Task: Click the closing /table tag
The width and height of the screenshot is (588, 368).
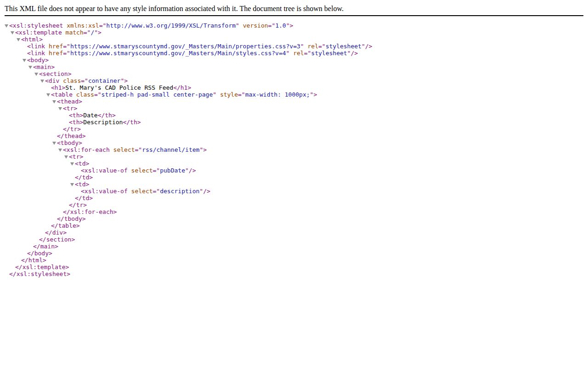Action: [x=65, y=226]
